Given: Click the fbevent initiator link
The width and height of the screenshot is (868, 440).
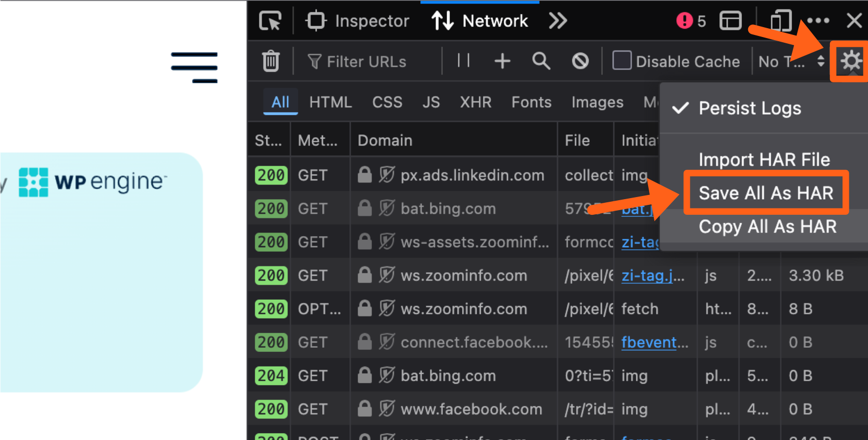Looking at the screenshot, I should [654, 343].
